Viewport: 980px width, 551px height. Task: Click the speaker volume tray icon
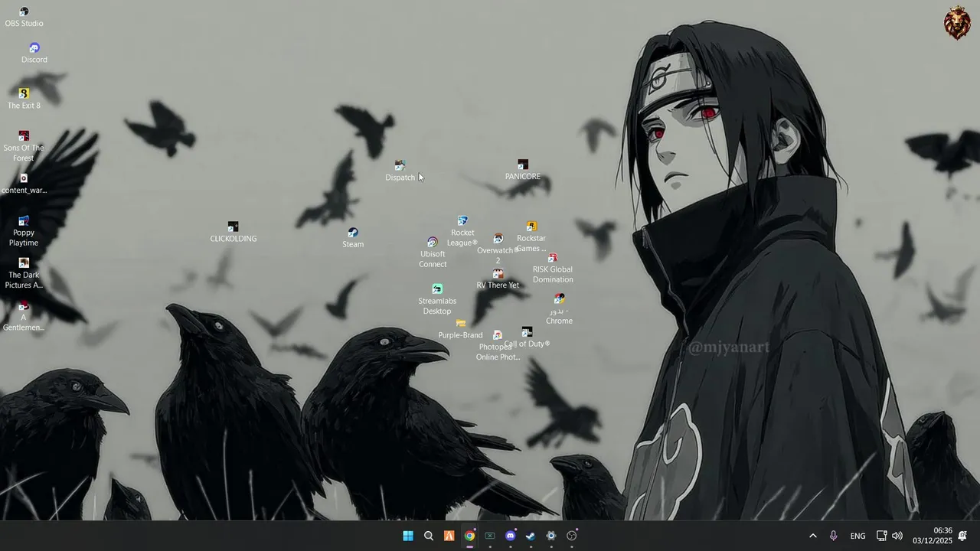coord(897,536)
